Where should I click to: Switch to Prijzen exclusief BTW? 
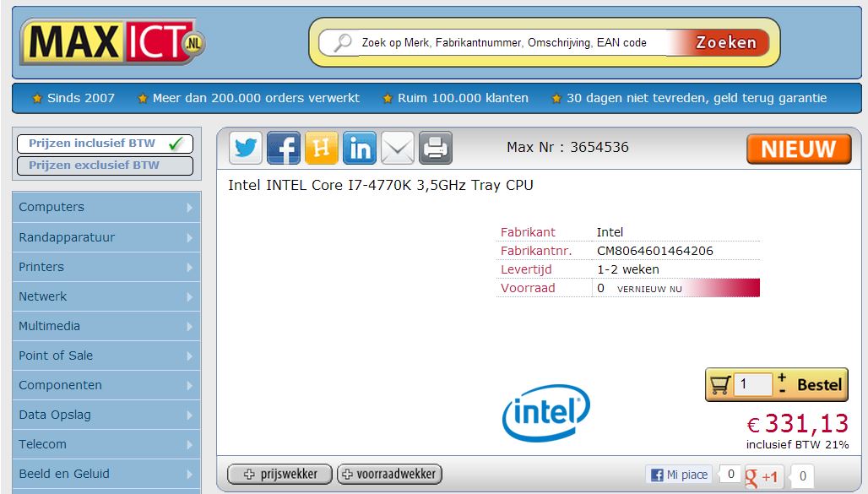pyautogui.click(x=106, y=166)
